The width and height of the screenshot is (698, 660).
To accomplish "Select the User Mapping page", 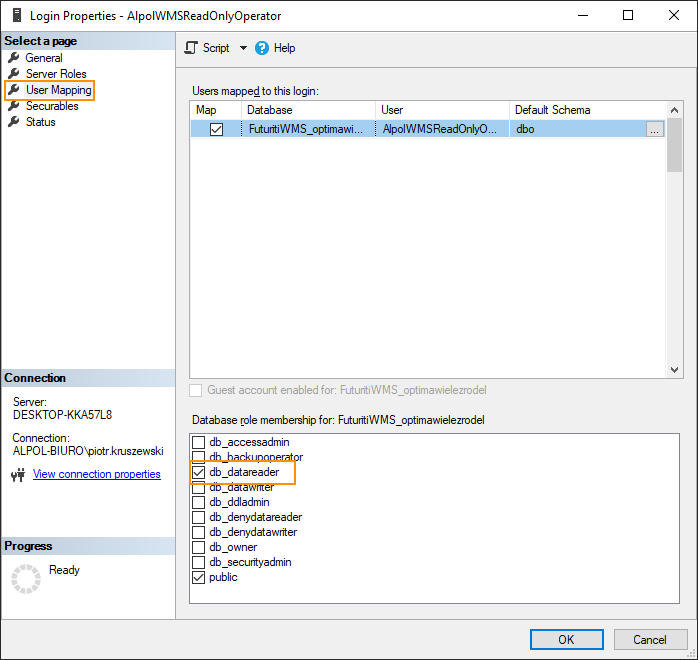I will [x=58, y=90].
